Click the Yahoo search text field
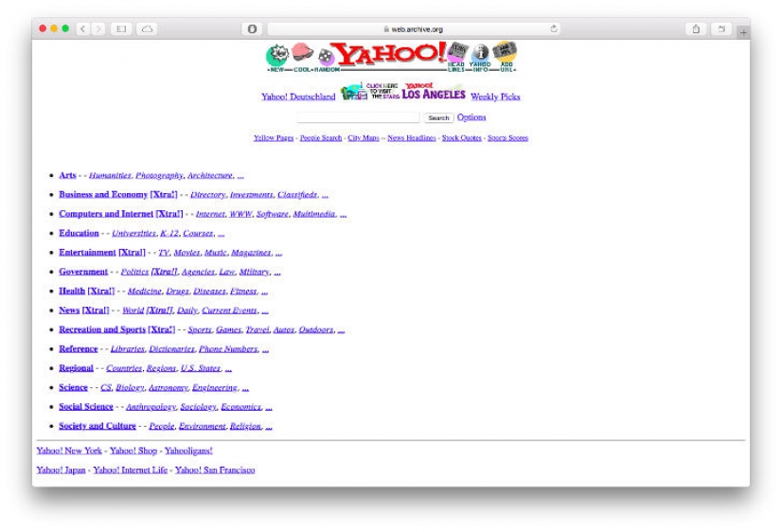This screenshot has height=532, width=781. pyautogui.click(x=358, y=118)
